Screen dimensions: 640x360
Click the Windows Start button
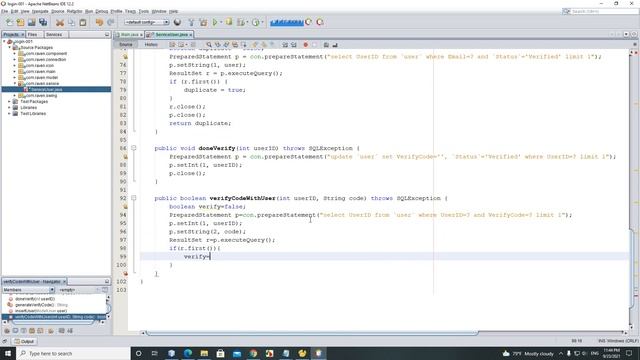7,353
